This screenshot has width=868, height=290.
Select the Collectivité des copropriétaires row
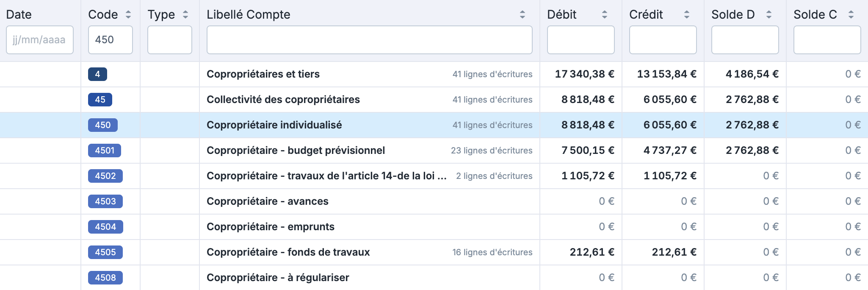point(283,100)
